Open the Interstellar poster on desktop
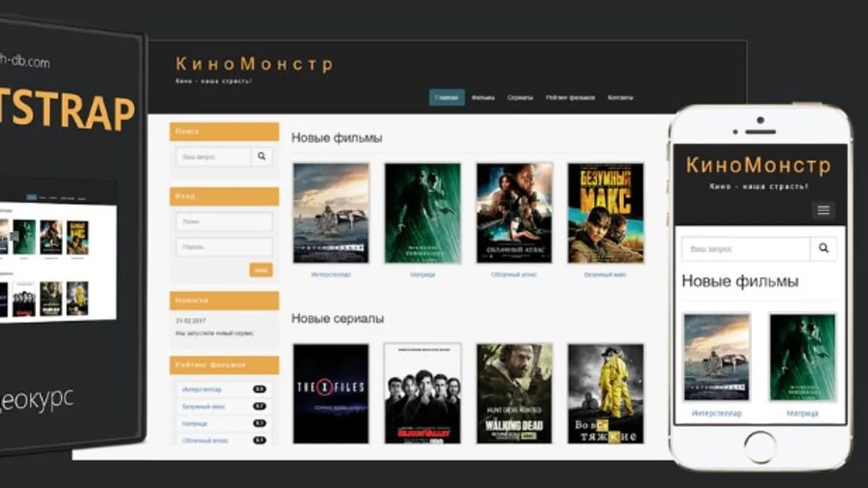The height and width of the screenshot is (488, 868). click(331, 213)
